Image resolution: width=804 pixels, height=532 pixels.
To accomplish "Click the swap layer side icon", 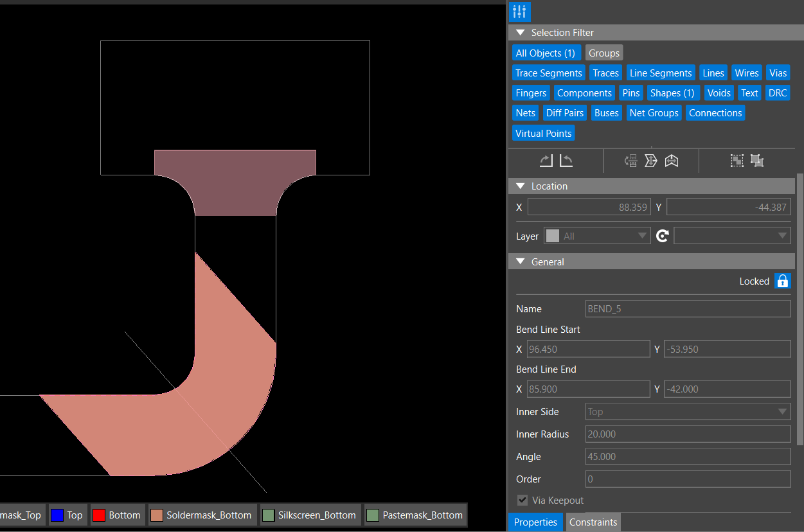I will pos(631,161).
